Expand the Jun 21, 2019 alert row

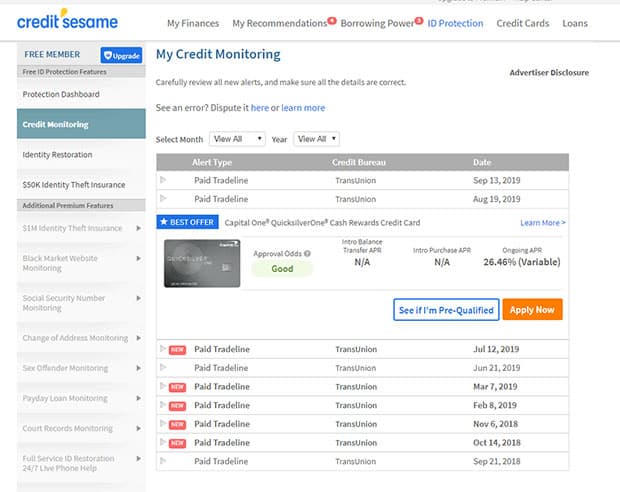(163, 367)
